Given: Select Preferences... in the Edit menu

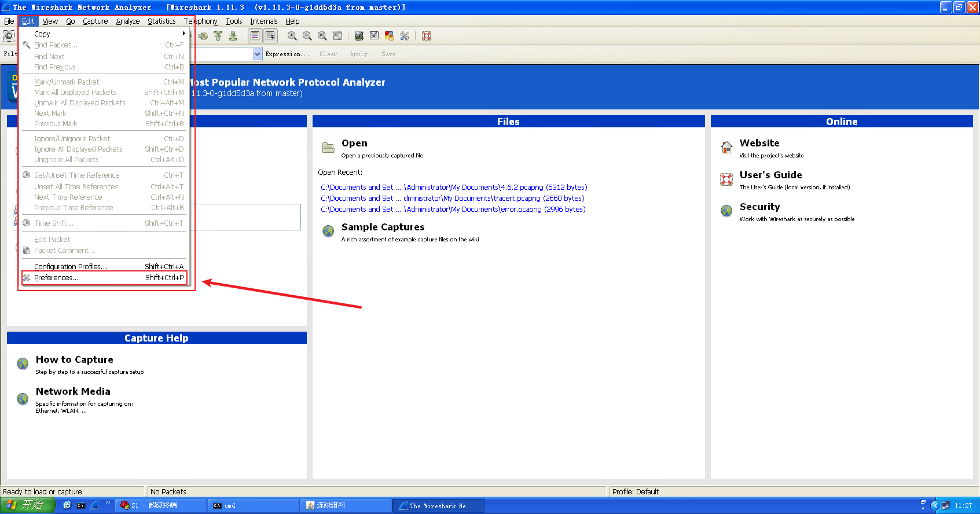Looking at the screenshot, I should pos(104,278).
